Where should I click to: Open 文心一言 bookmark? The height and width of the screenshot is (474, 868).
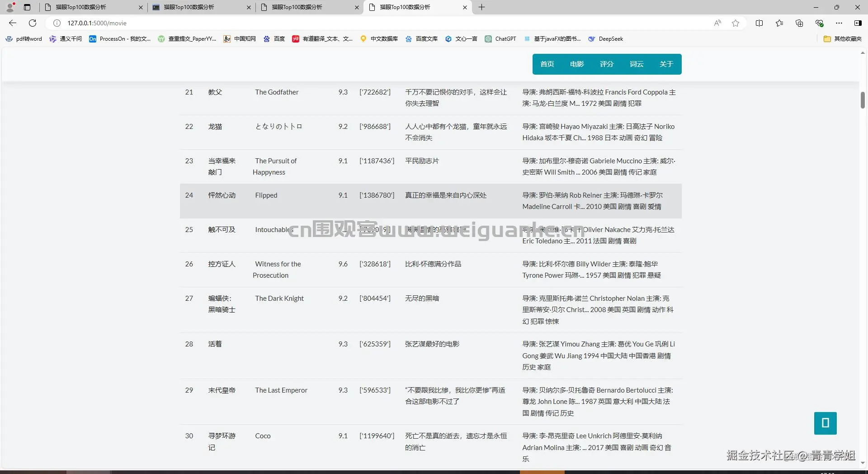pos(461,39)
